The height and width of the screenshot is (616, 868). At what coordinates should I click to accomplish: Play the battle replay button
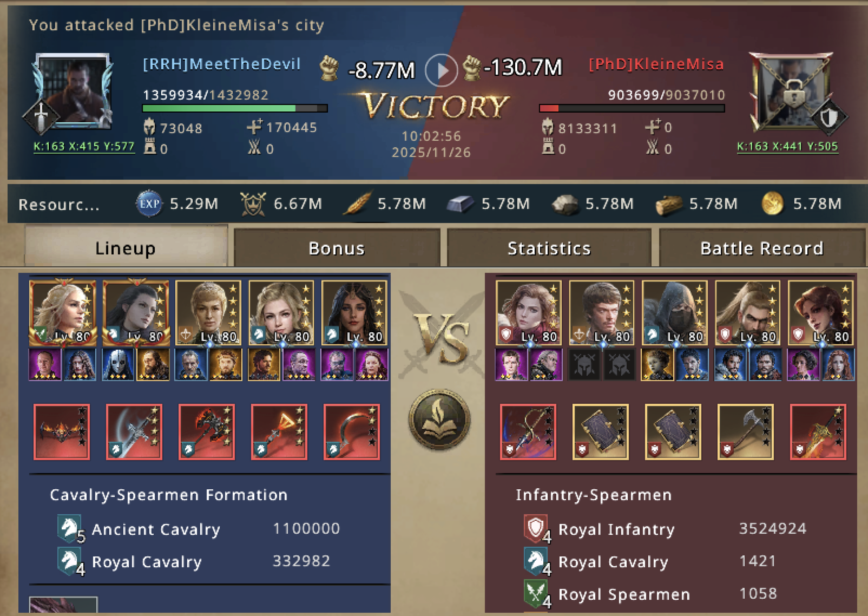[441, 70]
